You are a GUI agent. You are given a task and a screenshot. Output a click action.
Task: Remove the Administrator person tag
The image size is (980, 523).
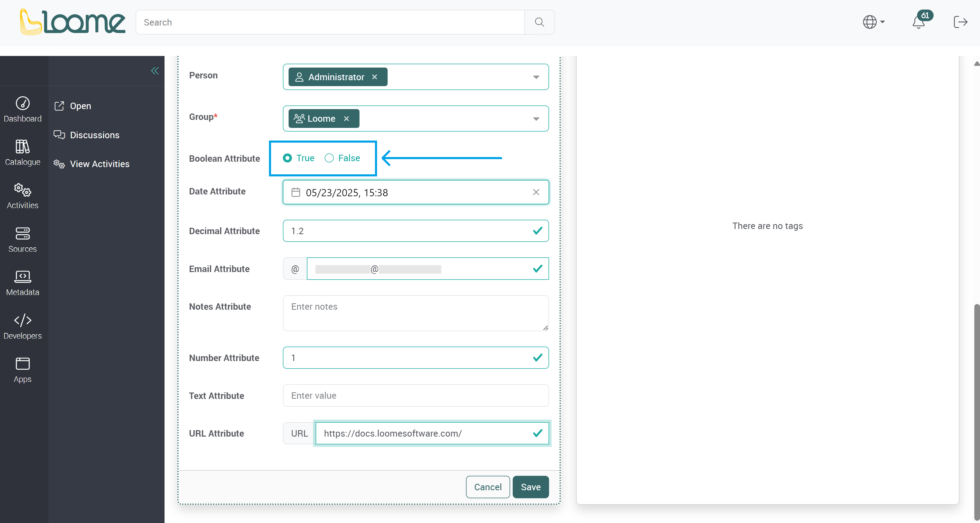pyautogui.click(x=375, y=77)
